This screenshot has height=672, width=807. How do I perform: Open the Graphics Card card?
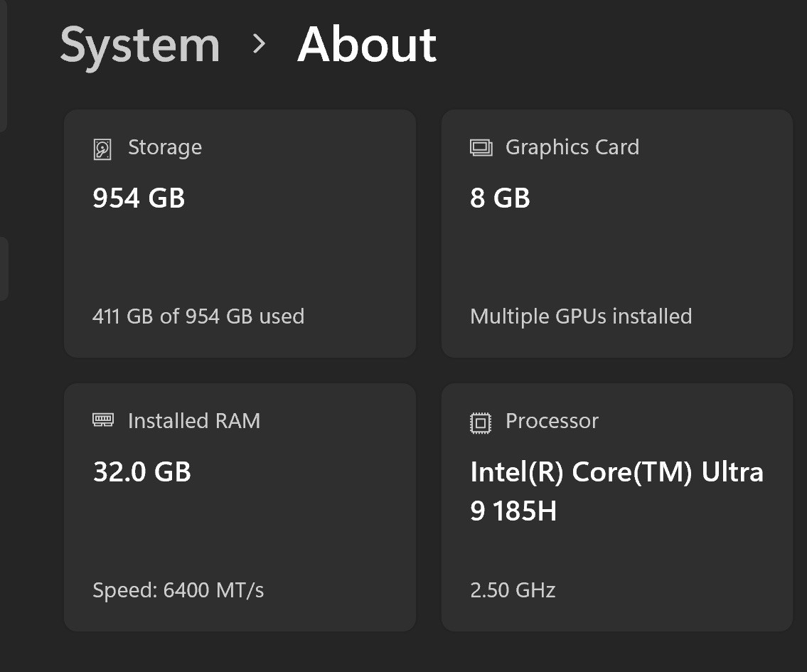(616, 234)
